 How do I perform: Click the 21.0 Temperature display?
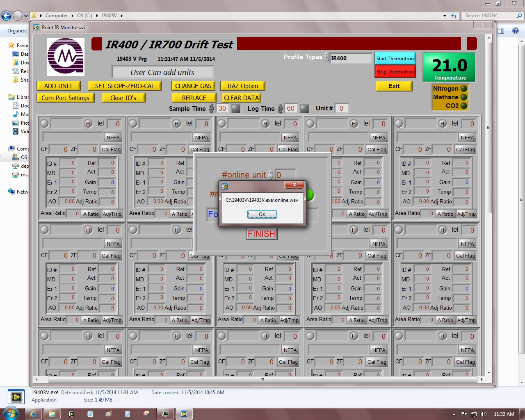(x=449, y=67)
